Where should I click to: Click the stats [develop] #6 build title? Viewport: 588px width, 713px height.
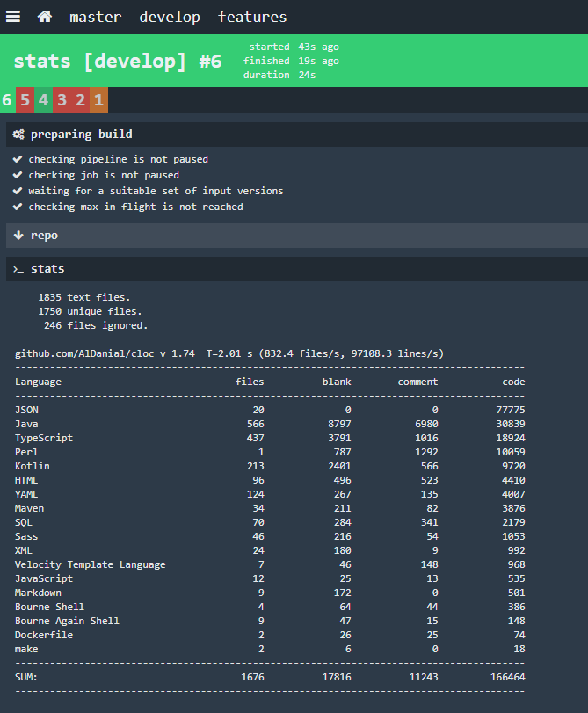118,61
